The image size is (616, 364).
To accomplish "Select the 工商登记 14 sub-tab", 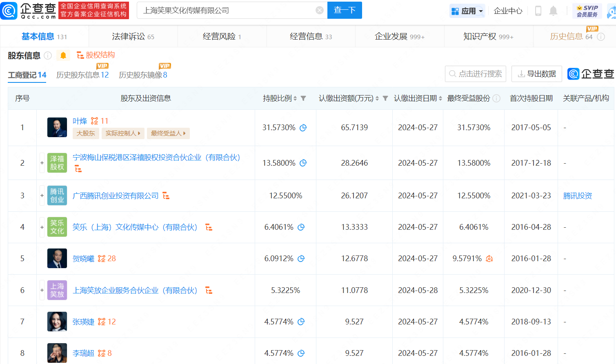I will [27, 75].
